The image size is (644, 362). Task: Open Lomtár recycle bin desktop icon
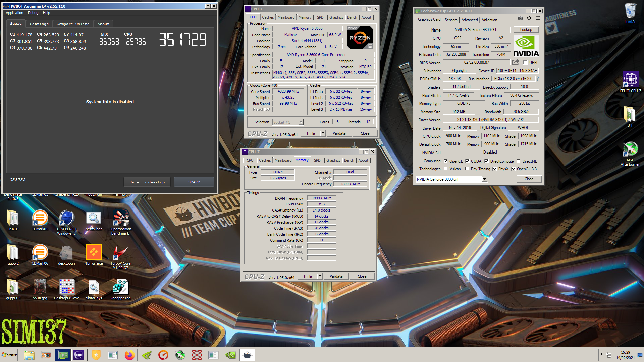coord(630,13)
